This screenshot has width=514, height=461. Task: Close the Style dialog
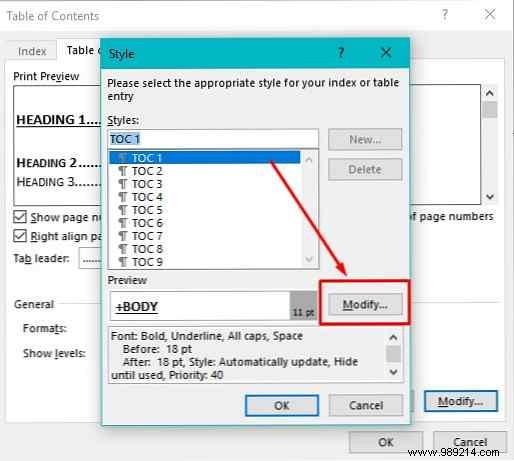pyautogui.click(x=386, y=53)
